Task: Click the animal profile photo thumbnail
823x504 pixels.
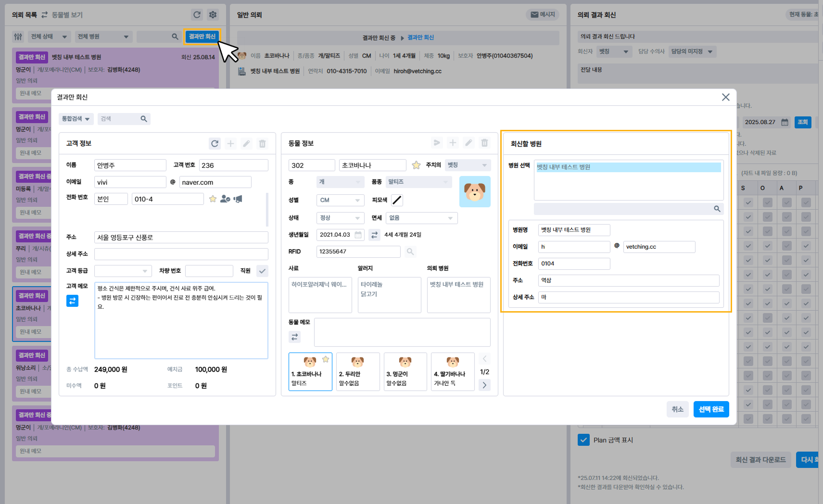Action: click(x=475, y=191)
